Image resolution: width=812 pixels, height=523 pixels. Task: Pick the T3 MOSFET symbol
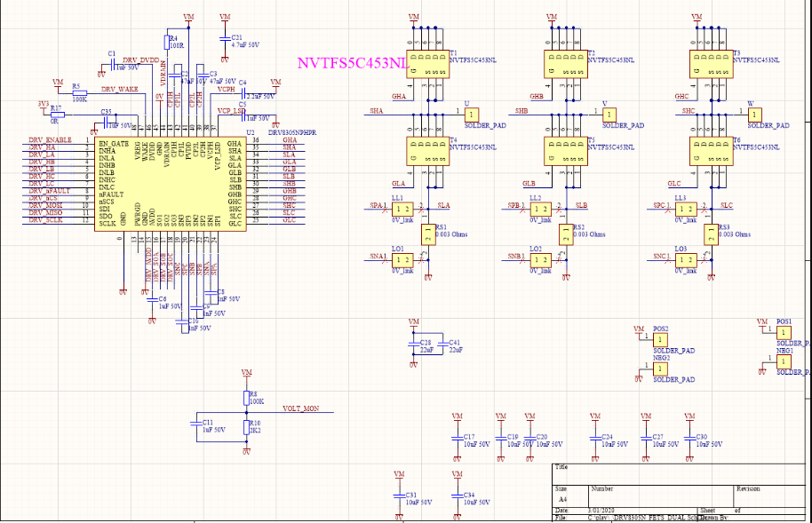click(711, 64)
